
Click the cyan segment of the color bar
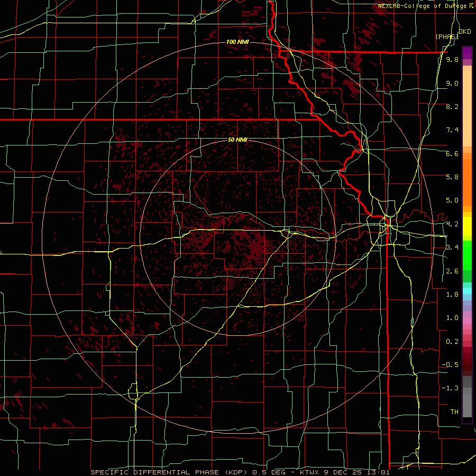467,291
